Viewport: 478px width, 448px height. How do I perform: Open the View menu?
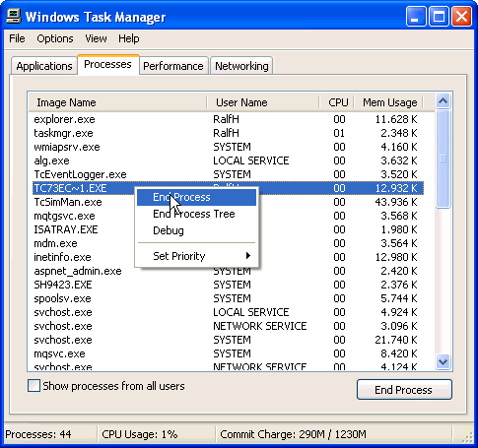tap(96, 38)
